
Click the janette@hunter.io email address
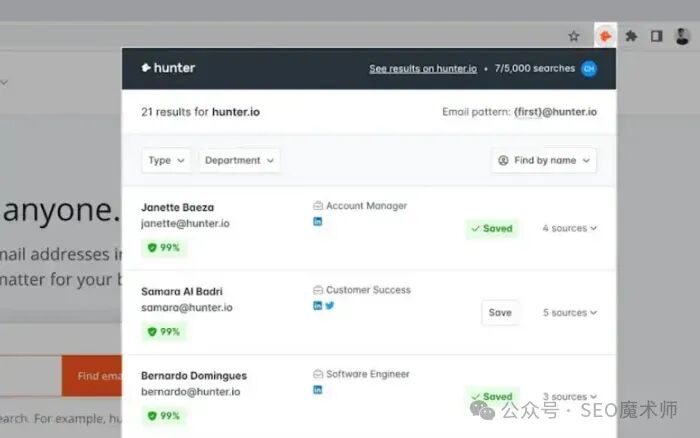185,224
